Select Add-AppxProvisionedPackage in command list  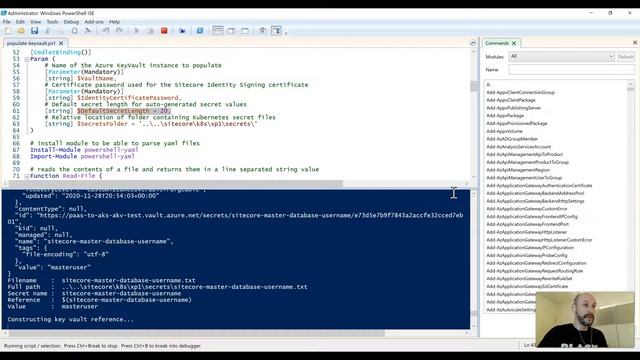(517, 124)
